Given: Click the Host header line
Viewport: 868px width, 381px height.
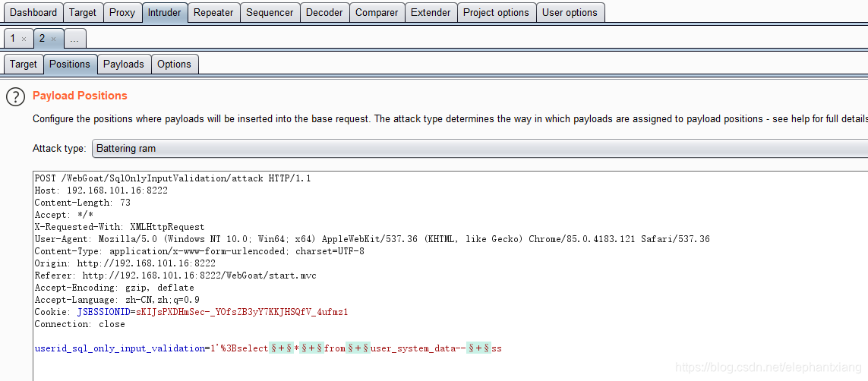Looking at the screenshot, I should pyautogui.click(x=101, y=190).
